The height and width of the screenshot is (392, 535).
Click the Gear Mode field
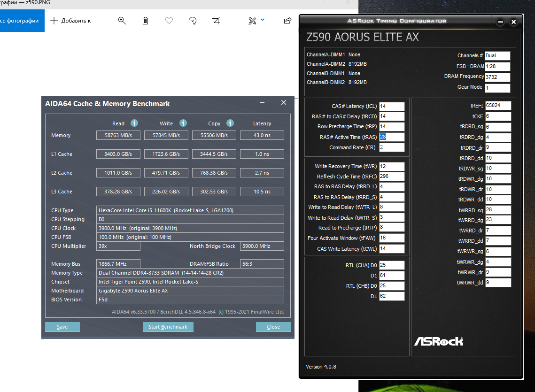click(497, 88)
